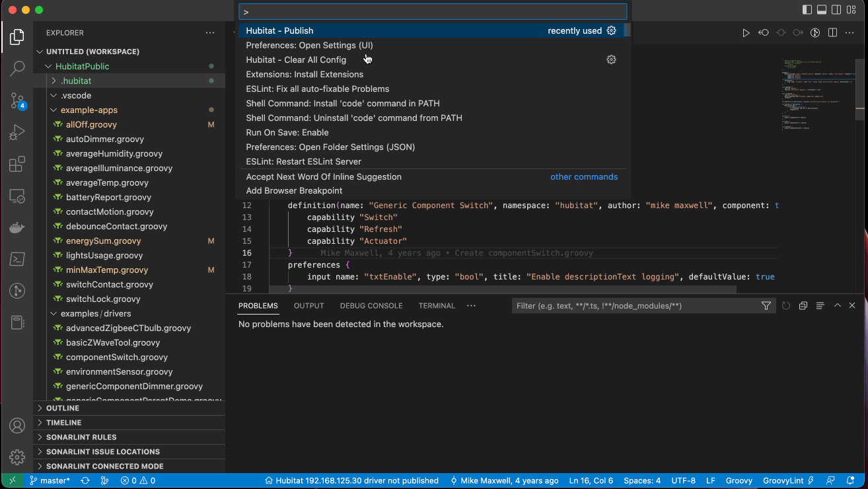Screen dimensions: 868x489
Task: Go to previous change in editor toolbar
Action: pyautogui.click(x=763, y=32)
